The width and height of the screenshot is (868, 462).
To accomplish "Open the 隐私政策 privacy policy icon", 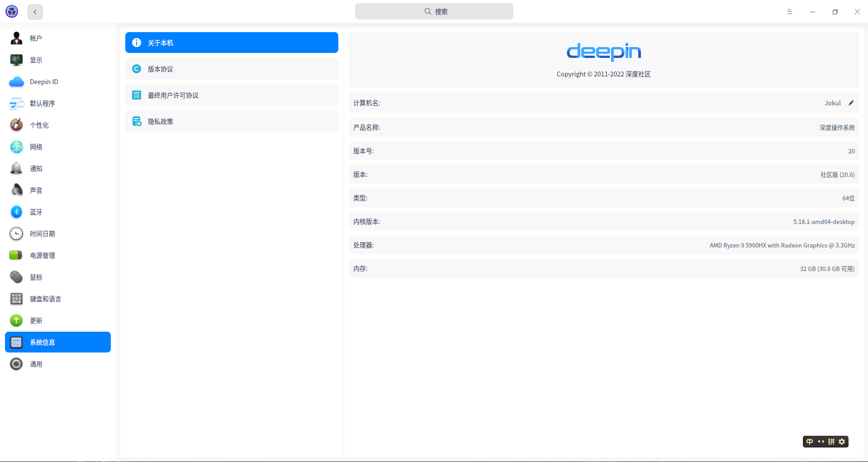I will [137, 121].
